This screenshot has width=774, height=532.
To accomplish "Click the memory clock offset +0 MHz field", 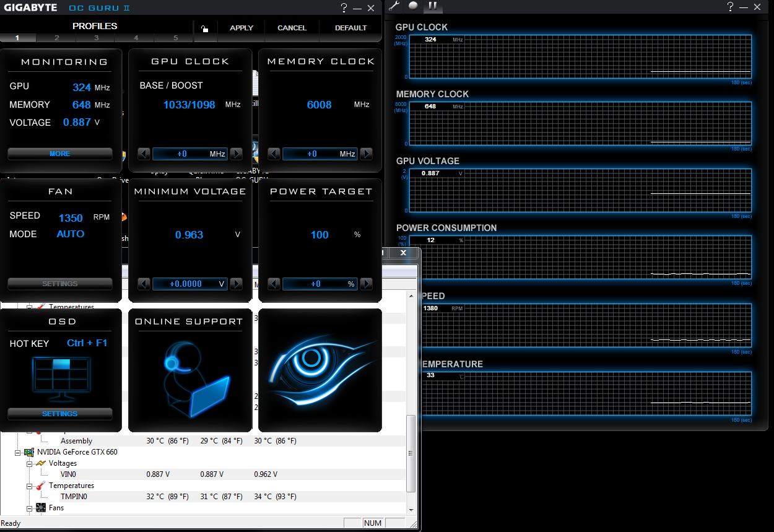I will (320, 154).
